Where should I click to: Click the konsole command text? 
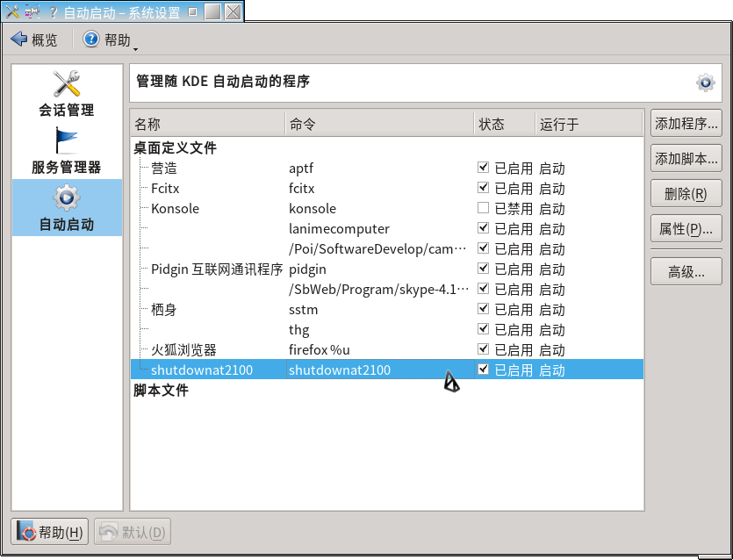tap(313, 209)
